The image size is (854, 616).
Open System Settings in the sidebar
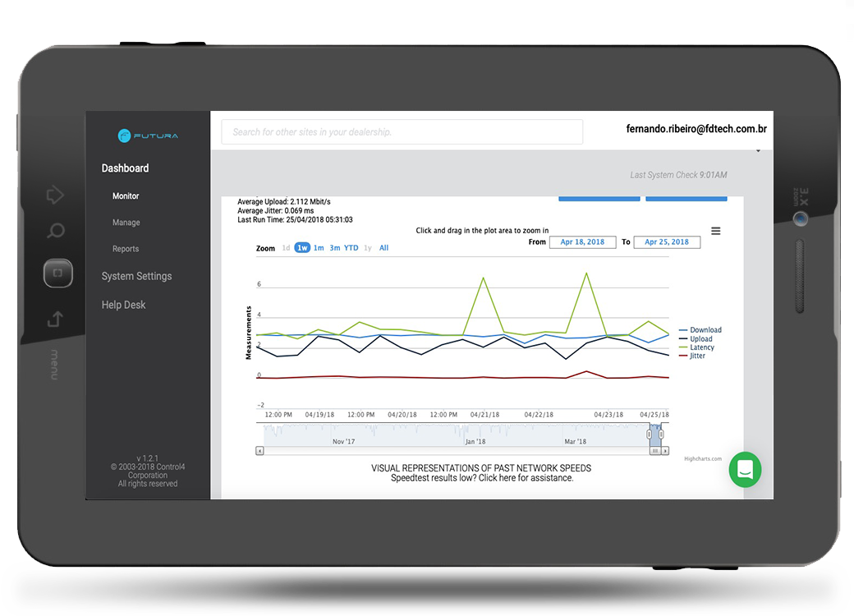point(136,276)
